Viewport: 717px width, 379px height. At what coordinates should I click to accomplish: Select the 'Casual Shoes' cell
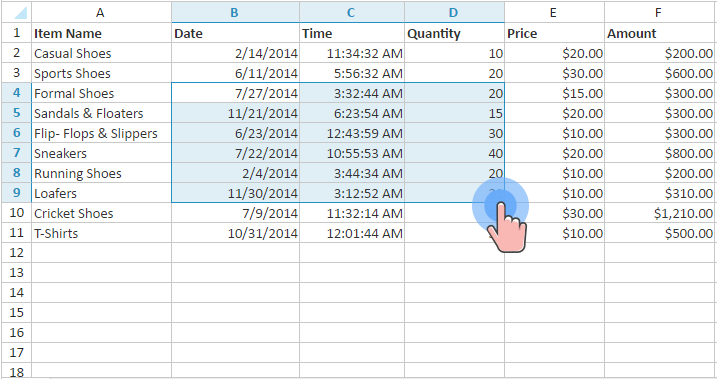[101, 53]
